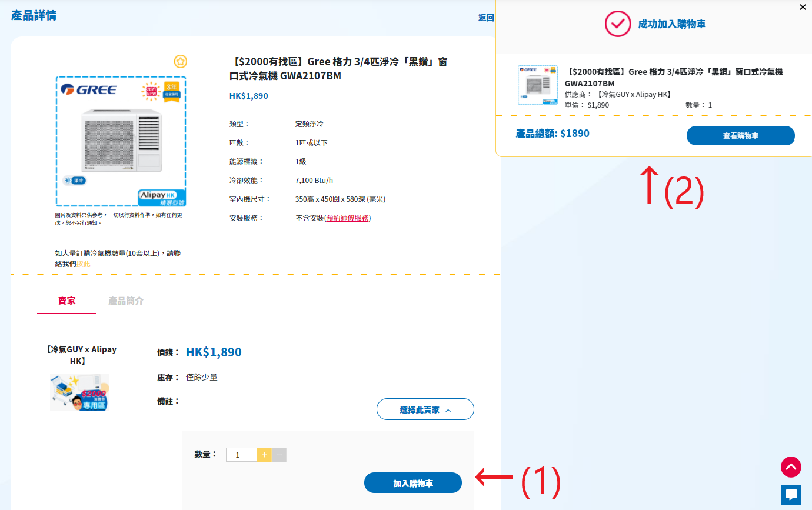Click the HK$1,890 price under title
The height and width of the screenshot is (510, 812).
(x=249, y=96)
